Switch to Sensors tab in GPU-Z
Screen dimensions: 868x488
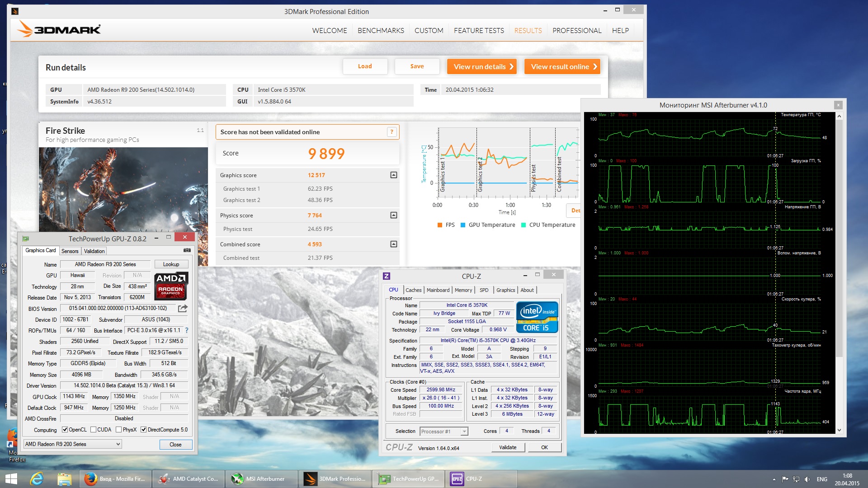click(70, 251)
